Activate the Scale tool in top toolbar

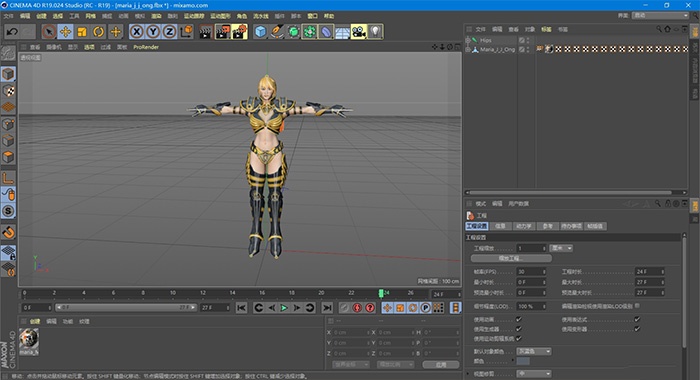pyautogui.click(x=82, y=32)
